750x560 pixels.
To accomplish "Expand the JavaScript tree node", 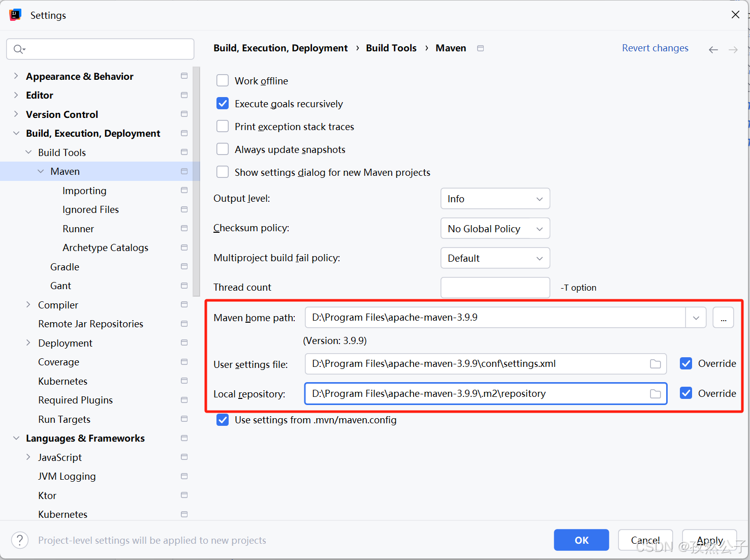I will point(28,457).
